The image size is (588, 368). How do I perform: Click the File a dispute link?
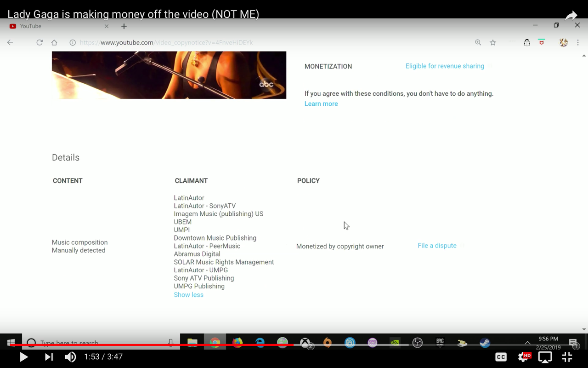point(437,246)
